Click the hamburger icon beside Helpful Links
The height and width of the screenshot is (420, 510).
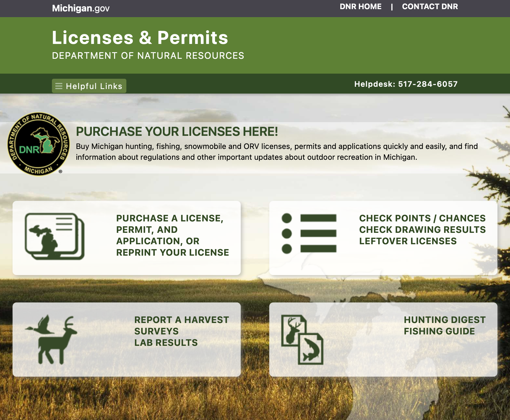59,86
